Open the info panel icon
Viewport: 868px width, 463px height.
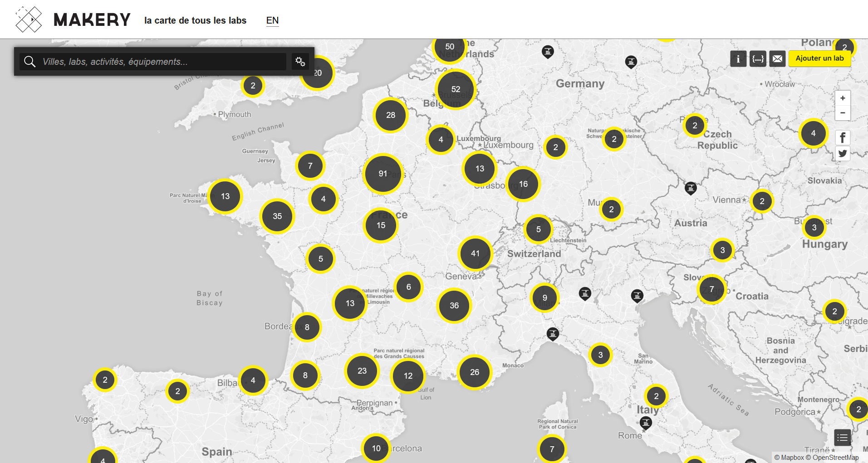(738, 58)
